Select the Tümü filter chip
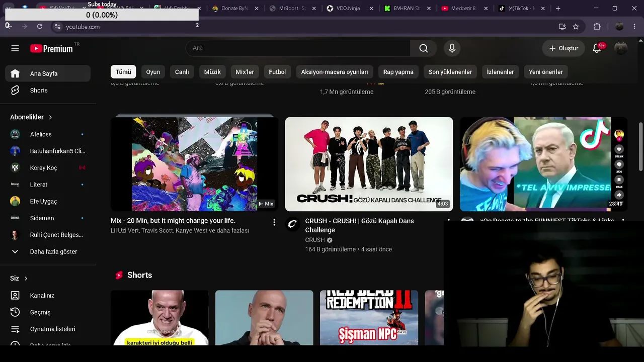 [x=123, y=72]
